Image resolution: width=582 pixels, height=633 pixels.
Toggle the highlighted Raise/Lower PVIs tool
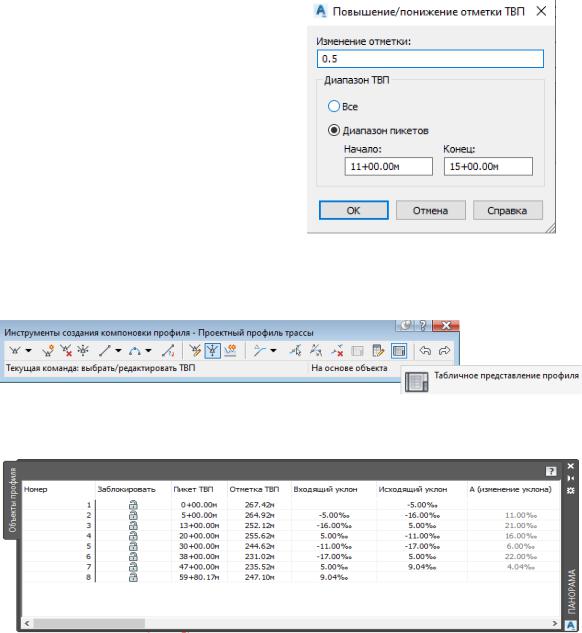coord(212,350)
